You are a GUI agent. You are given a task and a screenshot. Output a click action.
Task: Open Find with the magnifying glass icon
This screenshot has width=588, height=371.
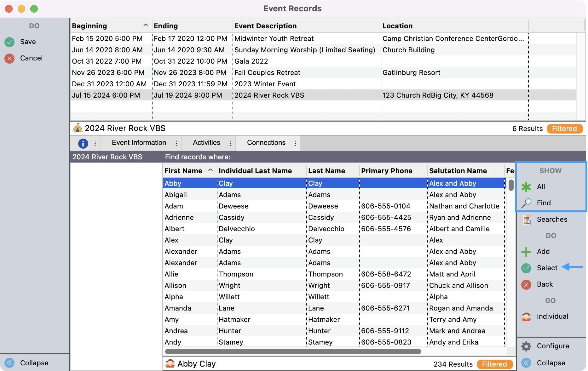point(526,203)
